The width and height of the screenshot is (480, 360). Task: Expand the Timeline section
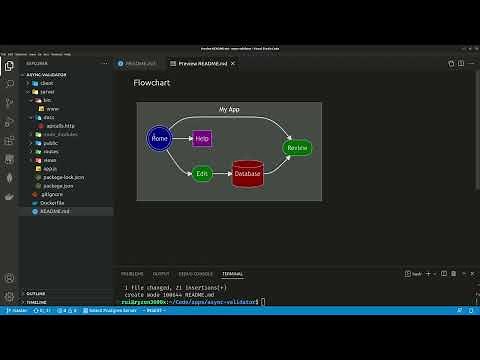point(36,302)
